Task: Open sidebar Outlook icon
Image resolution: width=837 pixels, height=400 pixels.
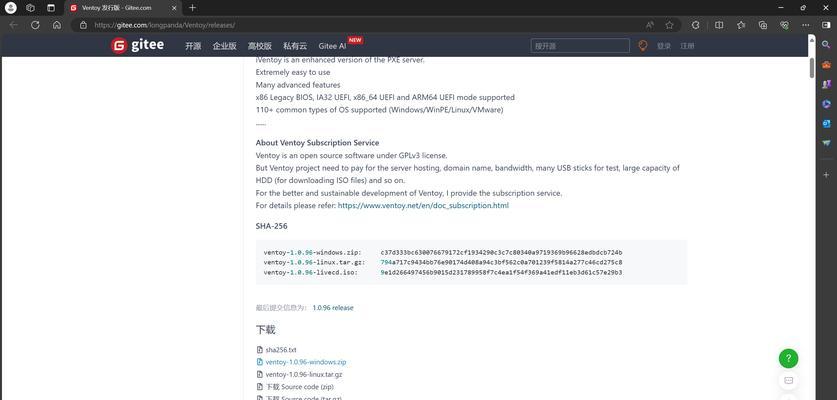Action: [x=826, y=123]
